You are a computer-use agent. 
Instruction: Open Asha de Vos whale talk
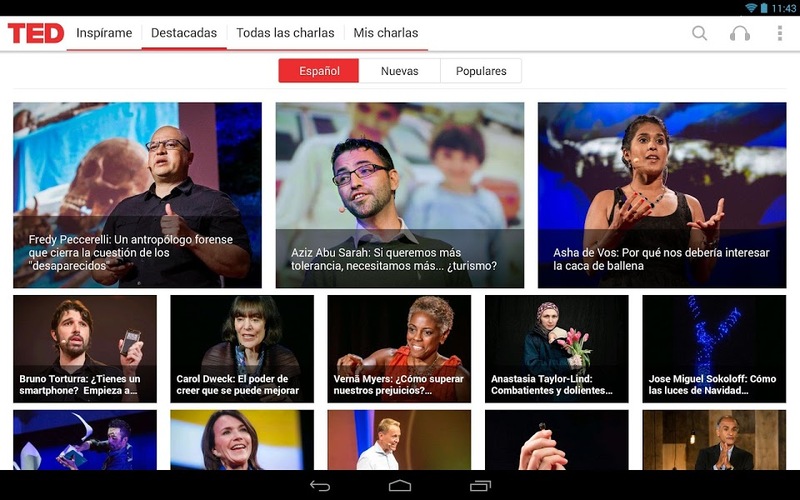[662, 195]
